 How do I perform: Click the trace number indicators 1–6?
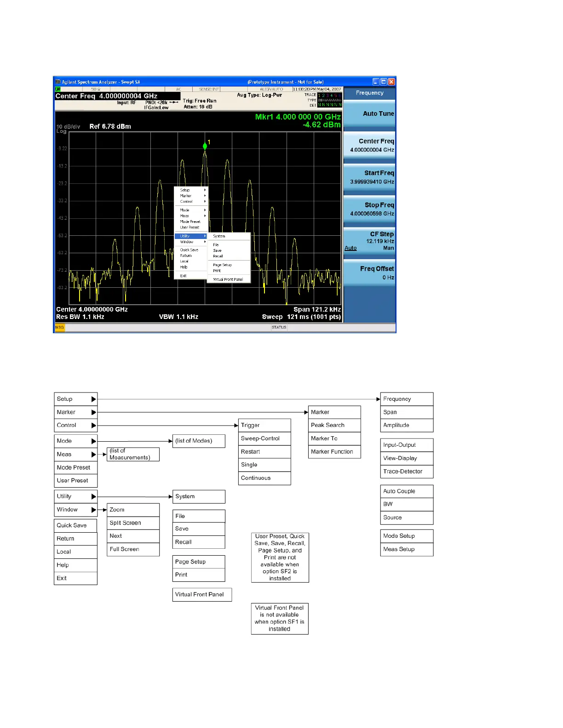coord(329,96)
